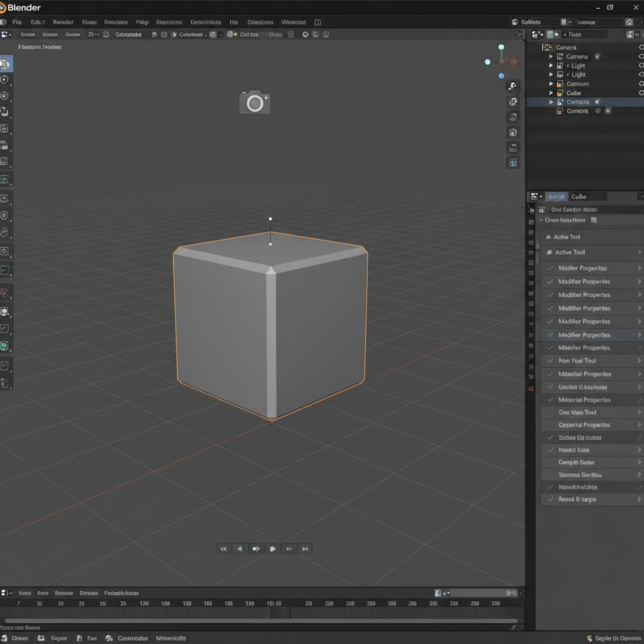
Task: Toggle the Light object's visibility eye icon
Action: pos(640,65)
